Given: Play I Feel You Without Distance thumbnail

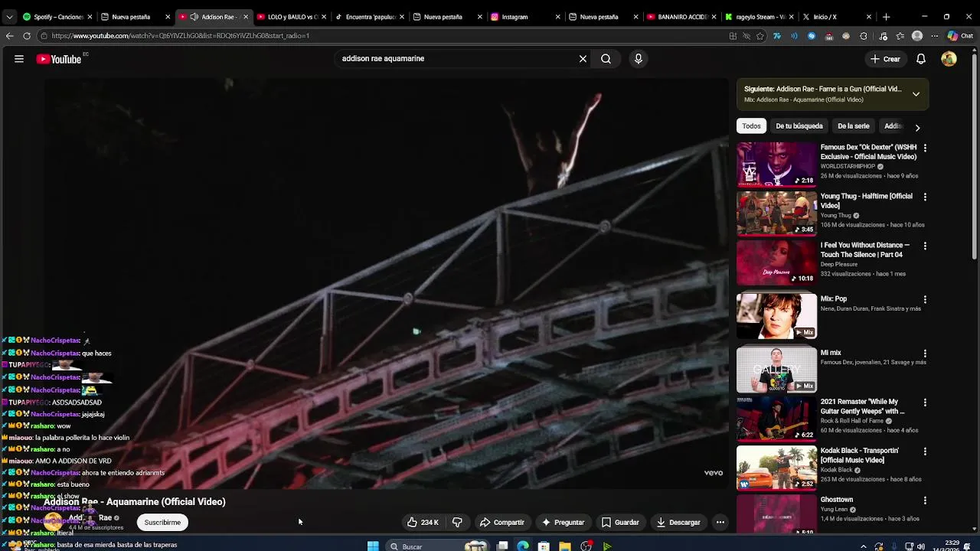Looking at the screenshot, I should (x=776, y=262).
